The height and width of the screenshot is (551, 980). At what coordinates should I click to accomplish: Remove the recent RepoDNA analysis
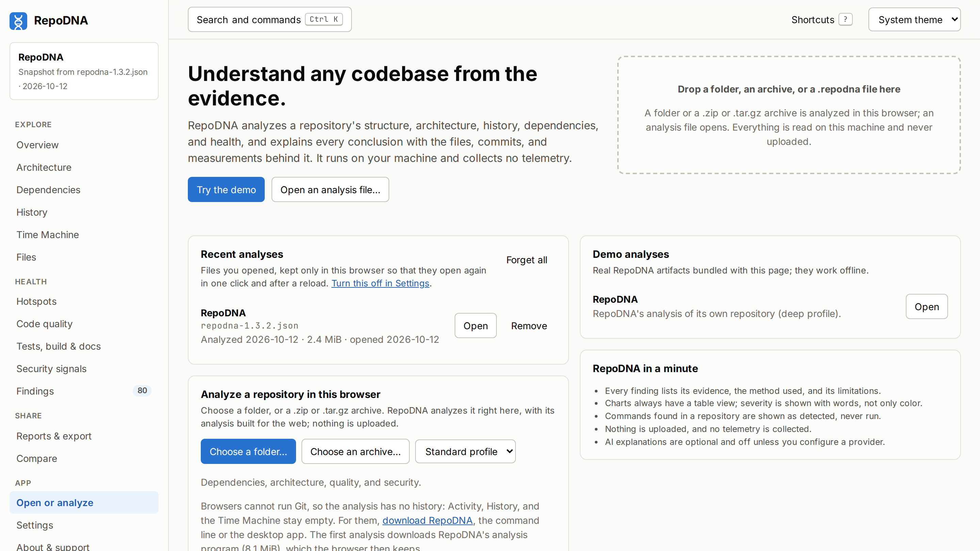click(529, 325)
